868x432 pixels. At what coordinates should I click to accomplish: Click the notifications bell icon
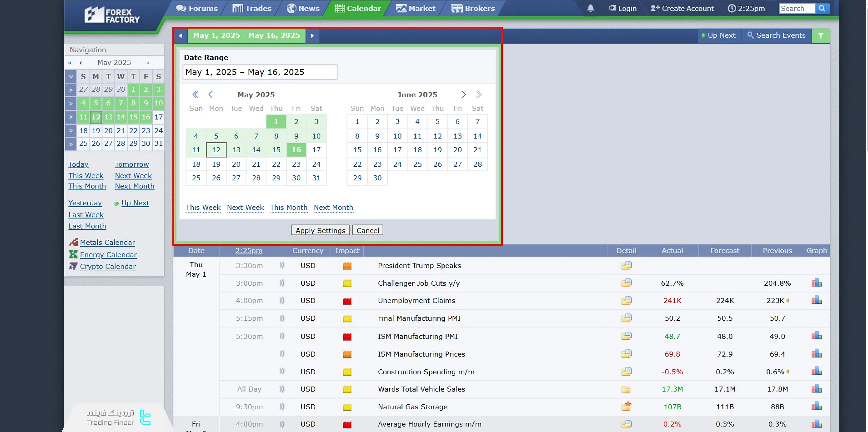click(590, 8)
